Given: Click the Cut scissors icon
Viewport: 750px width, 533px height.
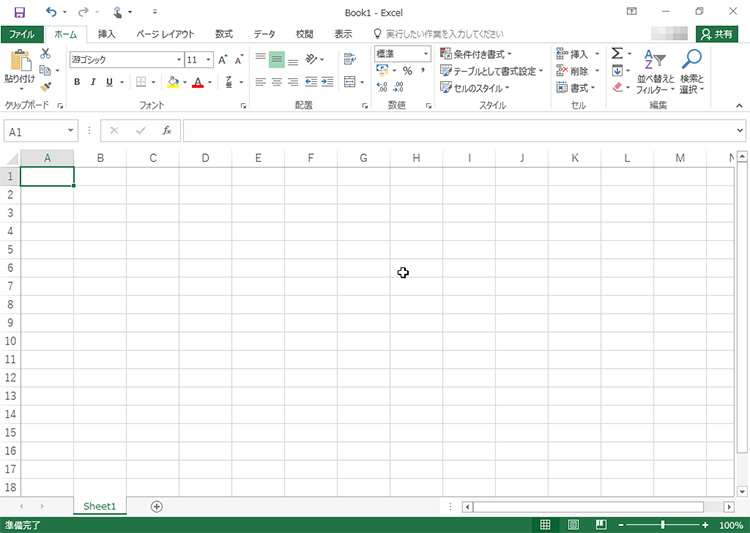Looking at the screenshot, I should [45, 54].
